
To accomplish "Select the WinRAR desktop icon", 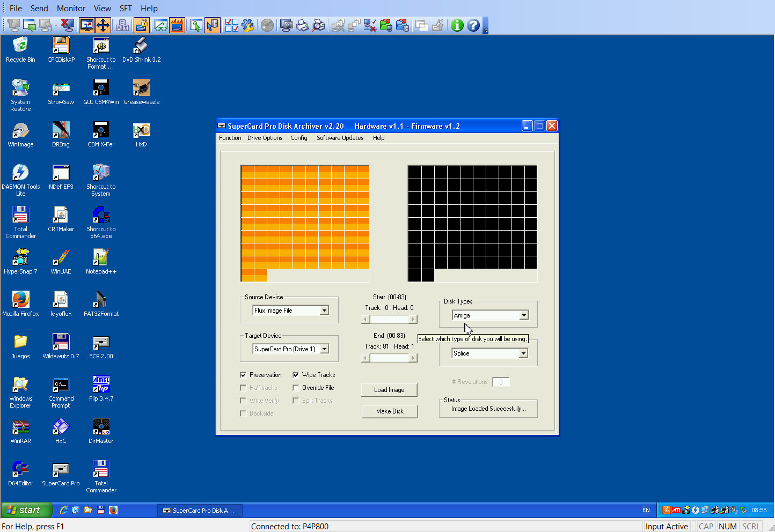I will point(20,431).
